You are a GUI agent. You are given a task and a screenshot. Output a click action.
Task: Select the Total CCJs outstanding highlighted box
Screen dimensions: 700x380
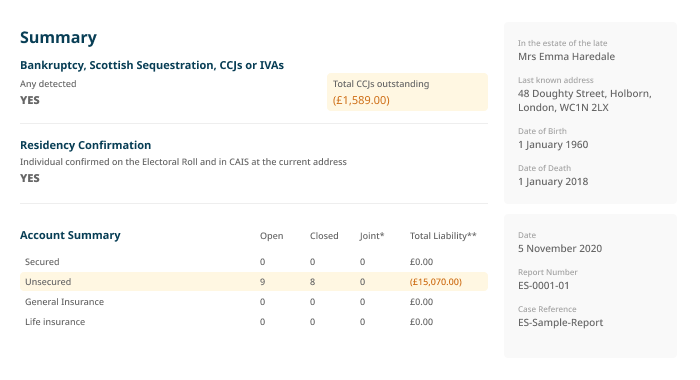point(407,92)
